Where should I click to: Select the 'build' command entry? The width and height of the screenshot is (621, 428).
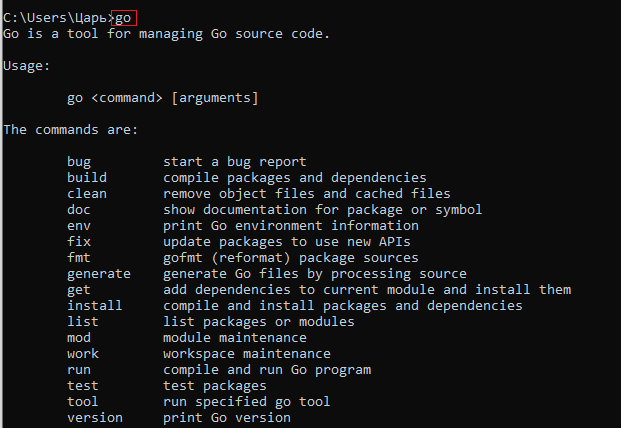point(87,177)
